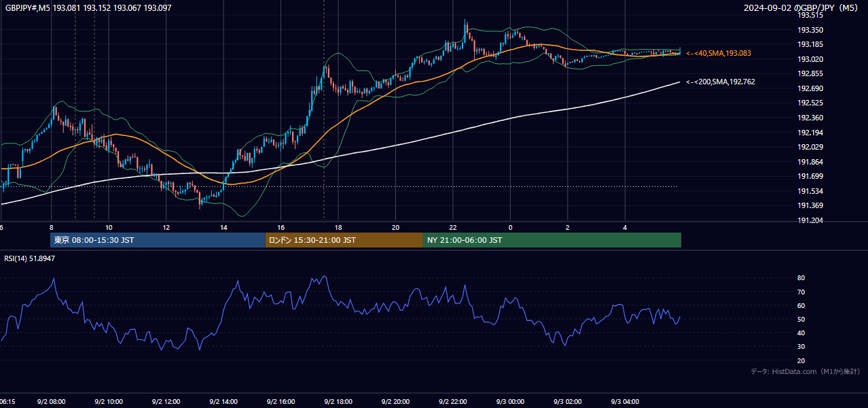Click hour label 20 above the session bars
This screenshot has width=868, height=408.
point(395,227)
